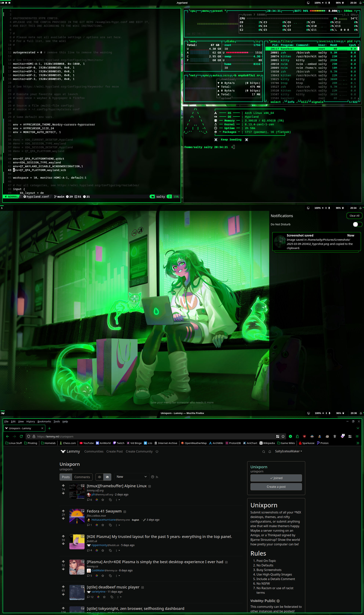Screen dimensions: 364x615
Task: Expand the Game Wikis bookmark folder
Action: [x=286, y=443]
